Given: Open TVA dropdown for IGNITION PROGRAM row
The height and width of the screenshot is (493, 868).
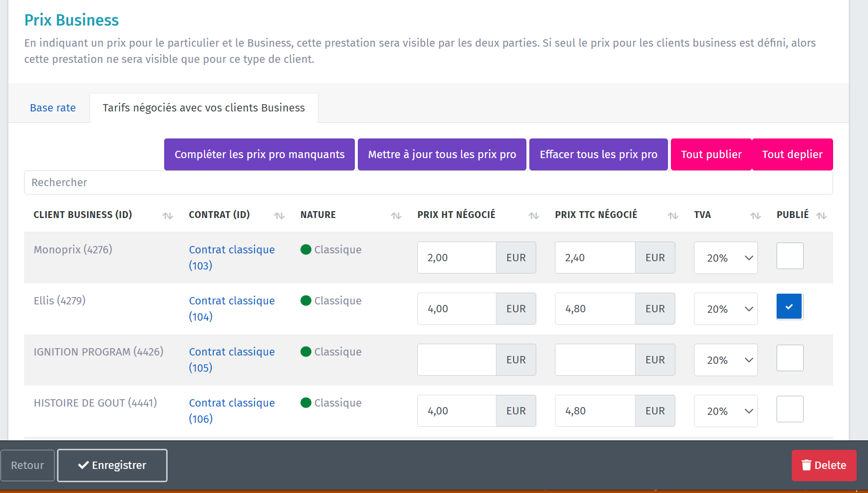Looking at the screenshot, I should pyautogui.click(x=725, y=360).
